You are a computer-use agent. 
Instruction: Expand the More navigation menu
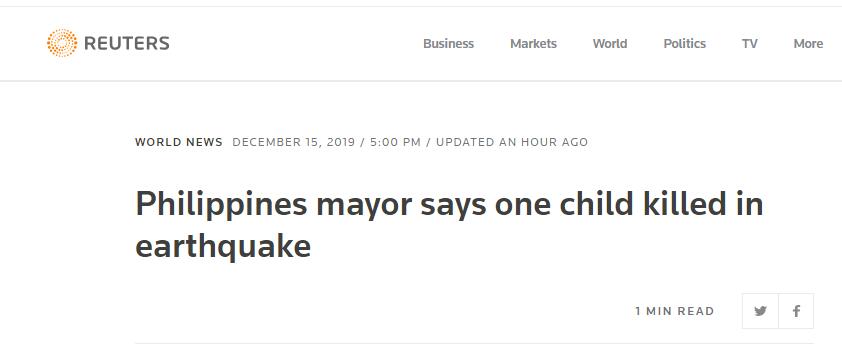click(x=808, y=43)
